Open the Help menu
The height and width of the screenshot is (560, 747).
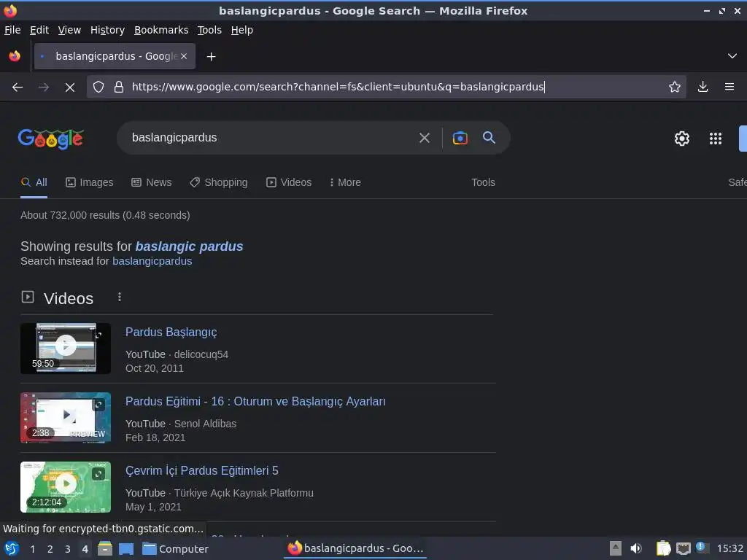242,30
